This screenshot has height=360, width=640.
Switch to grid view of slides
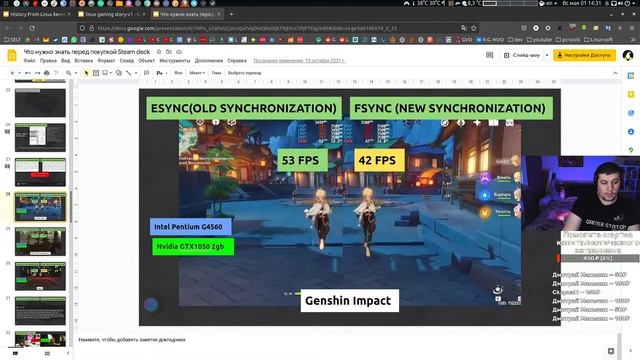pyautogui.click(x=47, y=353)
